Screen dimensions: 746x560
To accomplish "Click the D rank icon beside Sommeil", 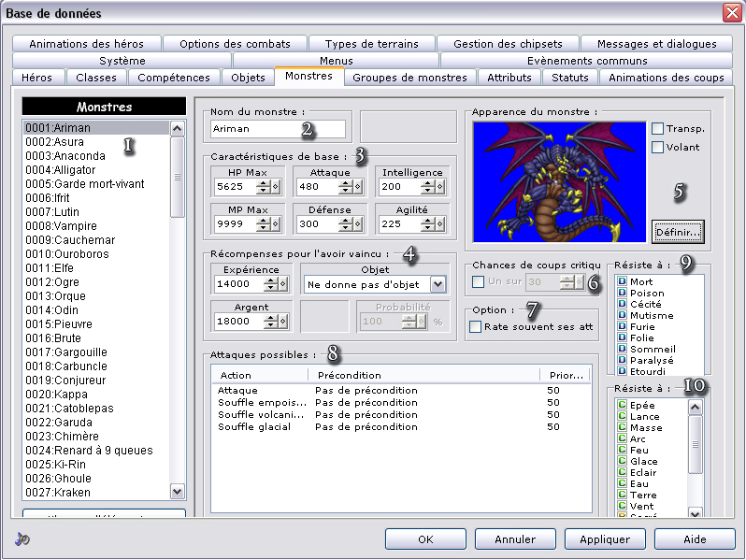I will pyautogui.click(x=622, y=349).
